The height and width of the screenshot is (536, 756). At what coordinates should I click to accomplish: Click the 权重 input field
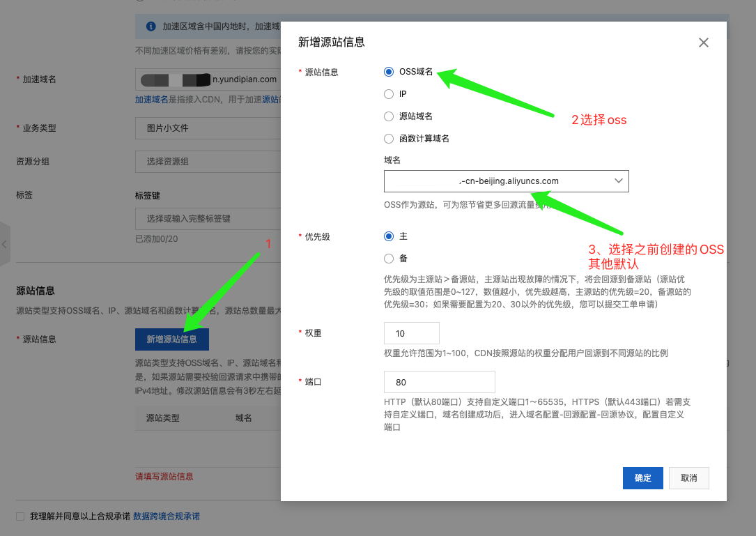pos(411,333)
